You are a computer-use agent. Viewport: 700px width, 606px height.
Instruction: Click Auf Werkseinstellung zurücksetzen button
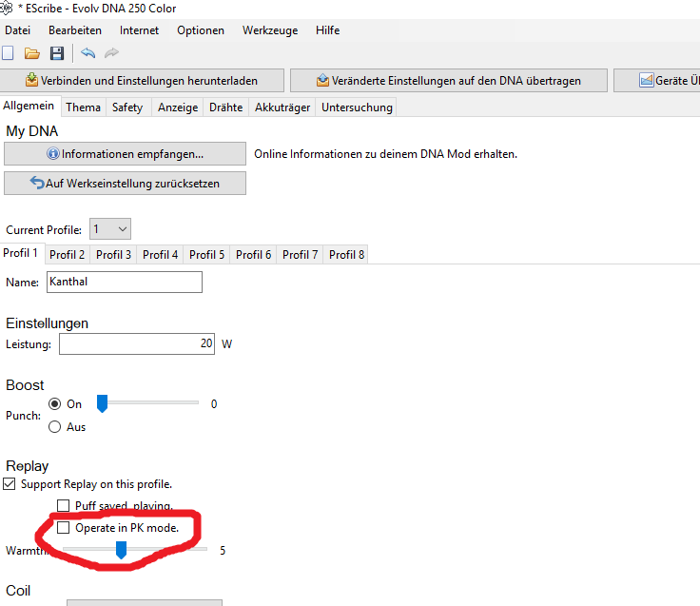click(x=125, y=183)
